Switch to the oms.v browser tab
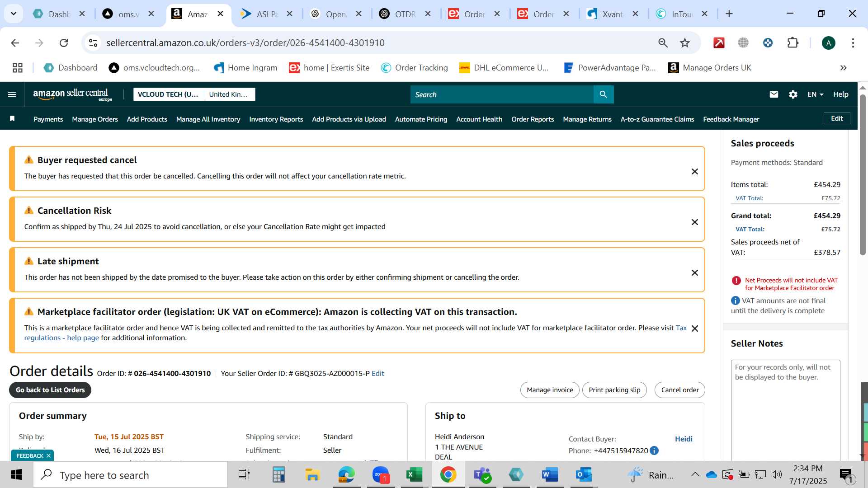The image size is (868, 488). pyautogui.click(x=128, y=14)
